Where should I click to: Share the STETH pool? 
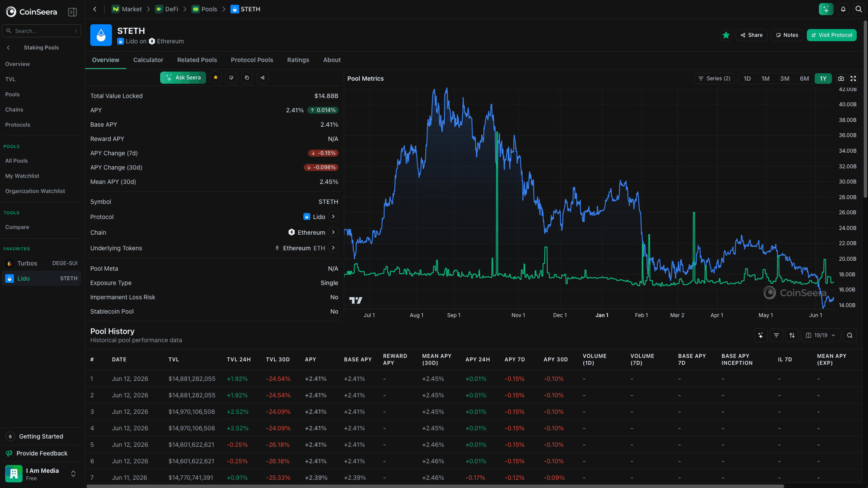coord(752,35)
